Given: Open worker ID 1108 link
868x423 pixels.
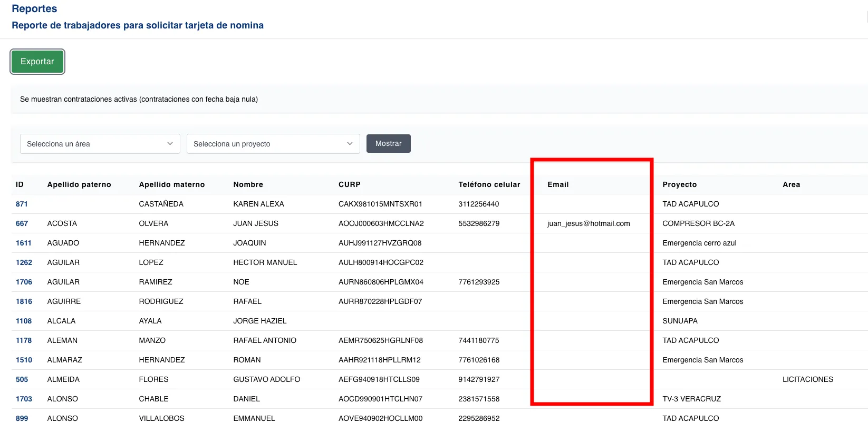Looking at the screenshot, I should (24, 321).
